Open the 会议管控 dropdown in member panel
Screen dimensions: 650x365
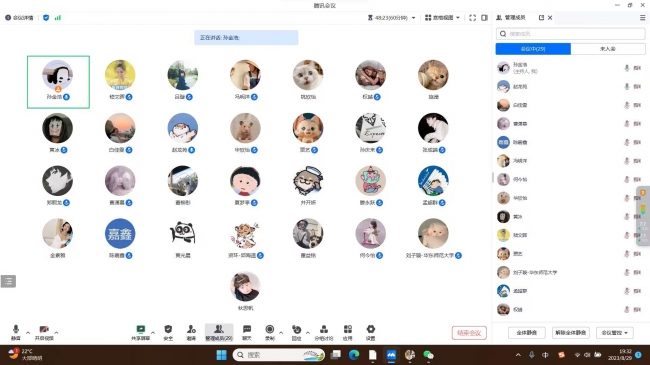[x=614, y=333]
